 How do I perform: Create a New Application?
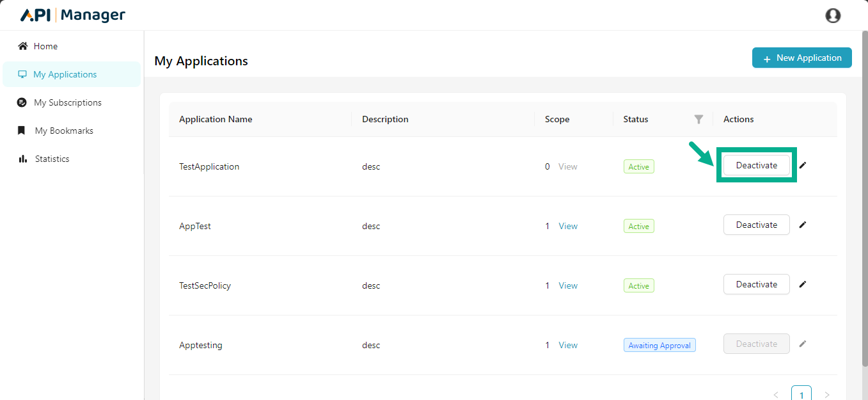click(x=801, y=58)
